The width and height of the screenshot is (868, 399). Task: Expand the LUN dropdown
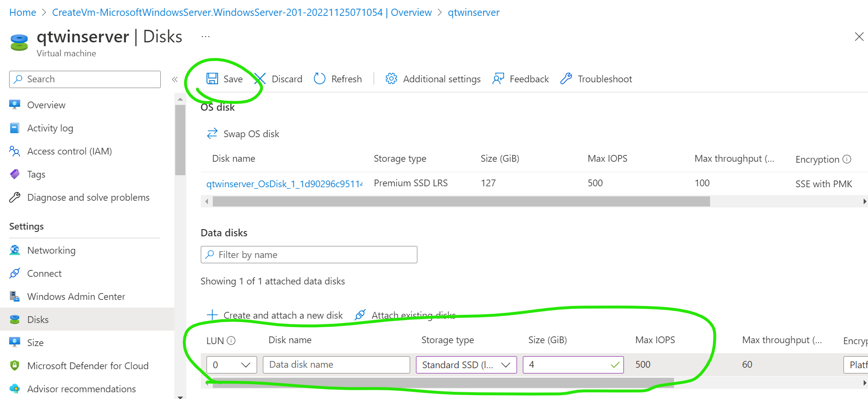[x=232, y=365]
